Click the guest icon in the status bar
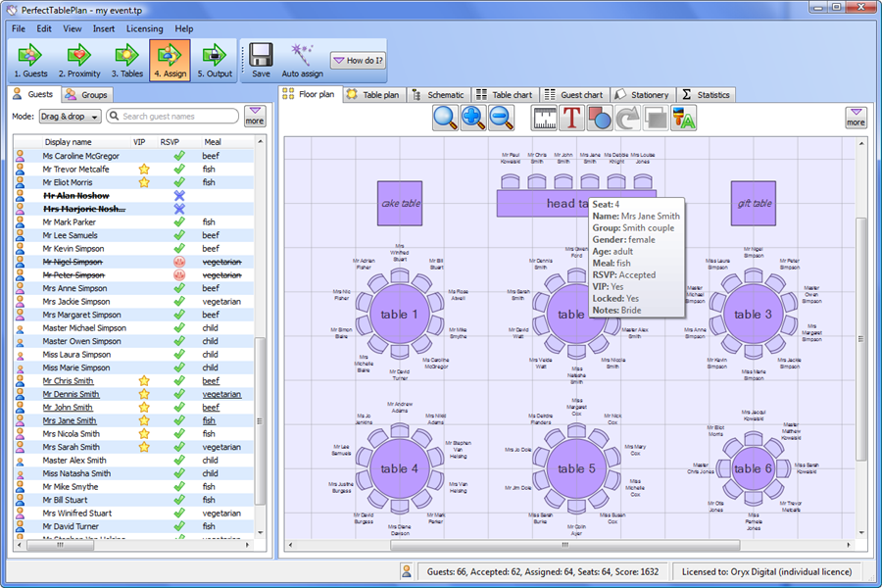Image resolution: width=882 pixels, height=588 pixels. [x=406, y=571]
